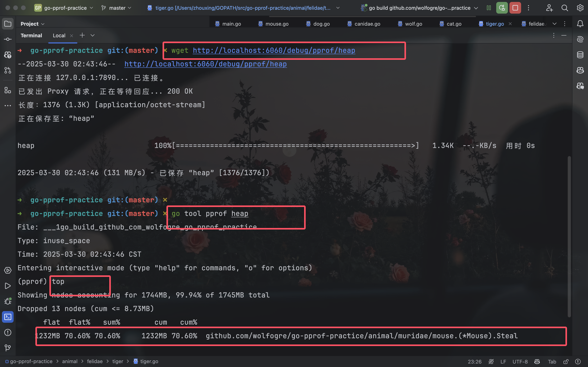Open the Structure tool window icon
The image size is (588, 367).
pos(8,90)
